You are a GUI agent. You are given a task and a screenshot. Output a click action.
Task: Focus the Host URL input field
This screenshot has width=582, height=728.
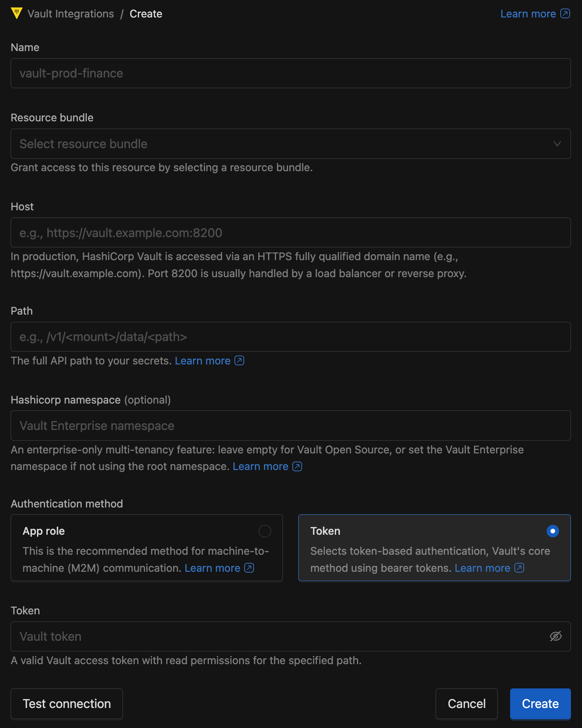[291, 232]
